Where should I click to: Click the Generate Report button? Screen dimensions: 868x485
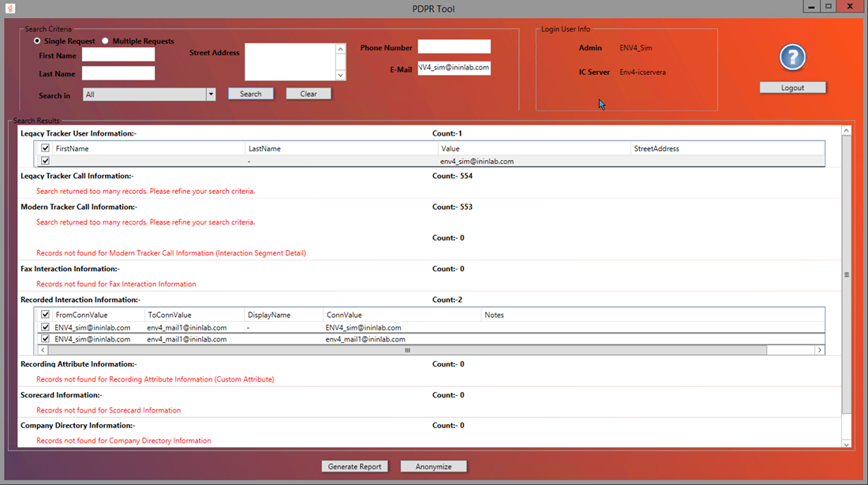tap(355, 466)
